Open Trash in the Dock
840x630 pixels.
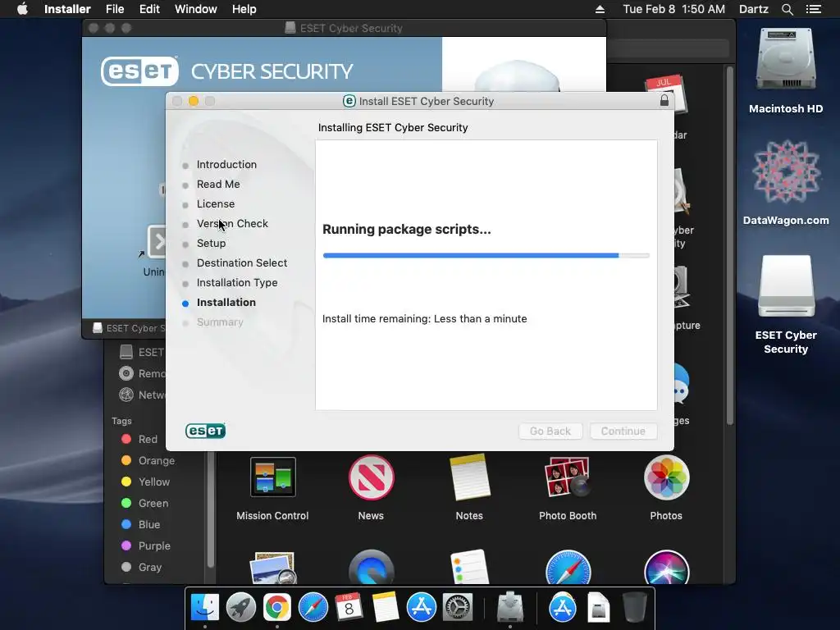[635, 608]
